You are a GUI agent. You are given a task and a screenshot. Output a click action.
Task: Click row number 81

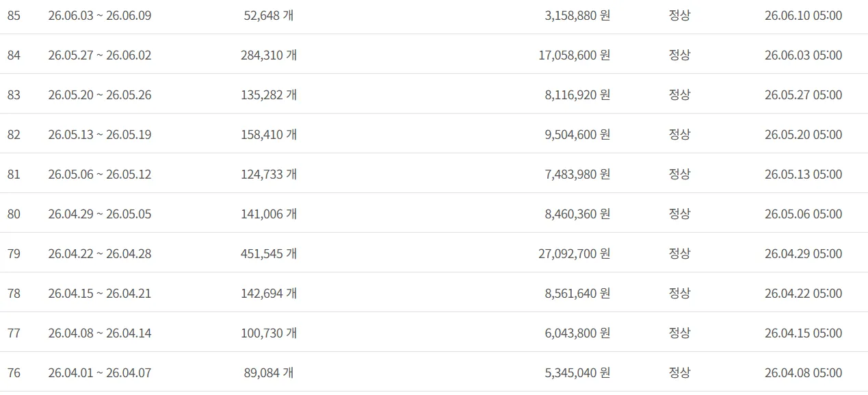coord(14,174)
